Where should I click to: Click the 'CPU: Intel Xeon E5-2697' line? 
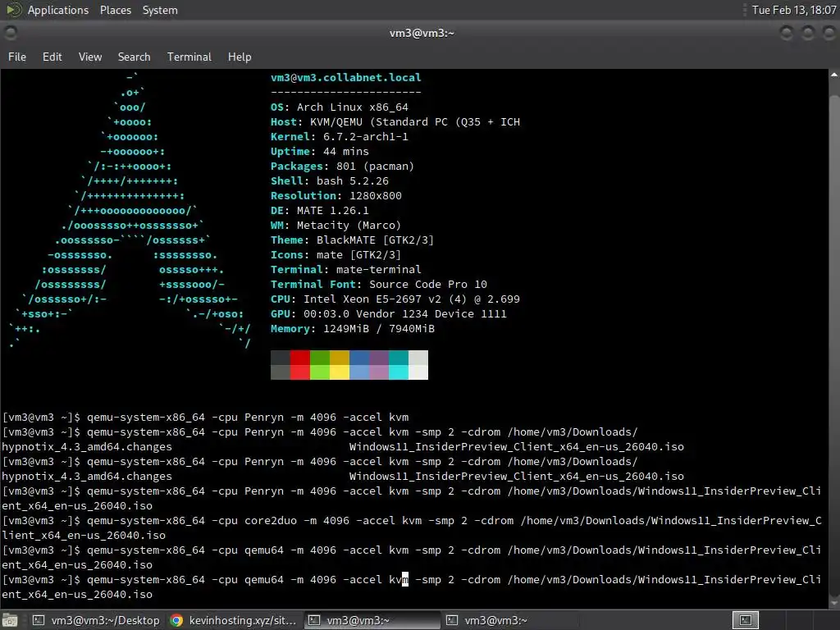(x=395, y=299)
